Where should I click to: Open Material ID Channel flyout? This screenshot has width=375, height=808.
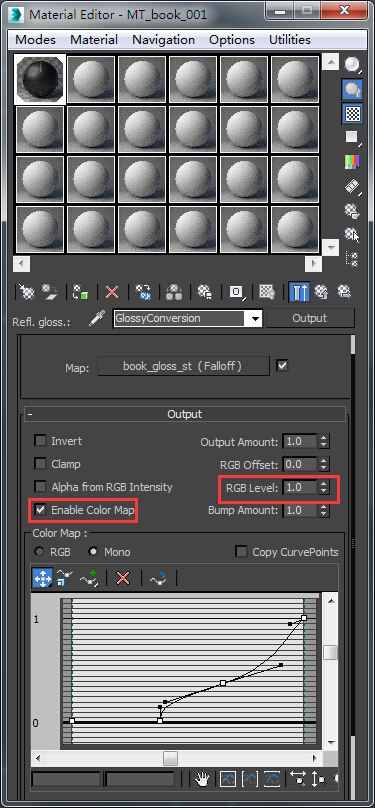click(236, 292)
